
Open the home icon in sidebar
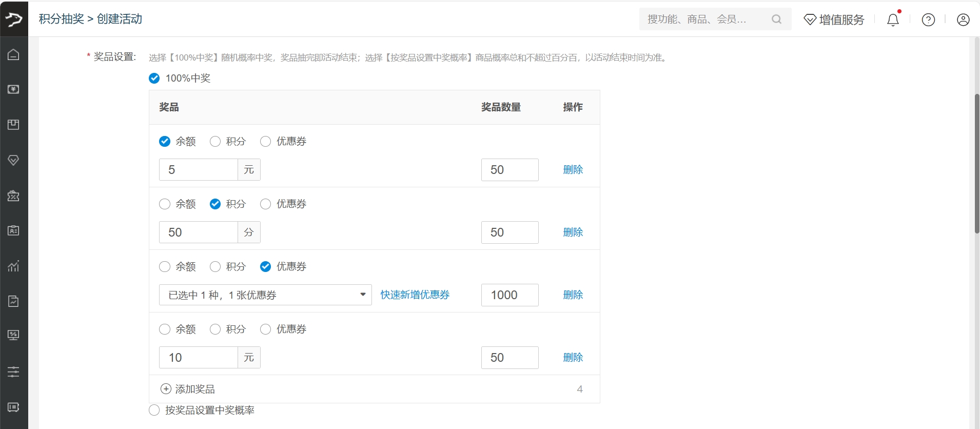[x=13, y=54]
